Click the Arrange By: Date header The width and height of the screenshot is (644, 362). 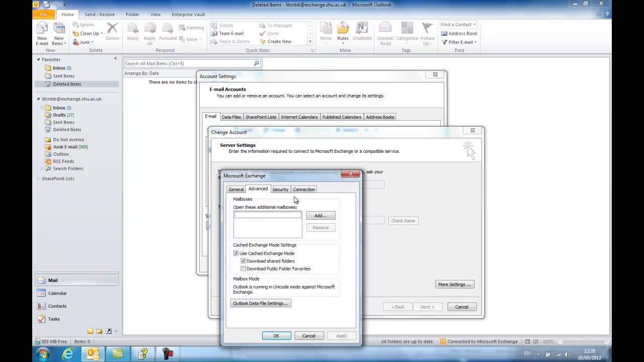click(141, 73)
